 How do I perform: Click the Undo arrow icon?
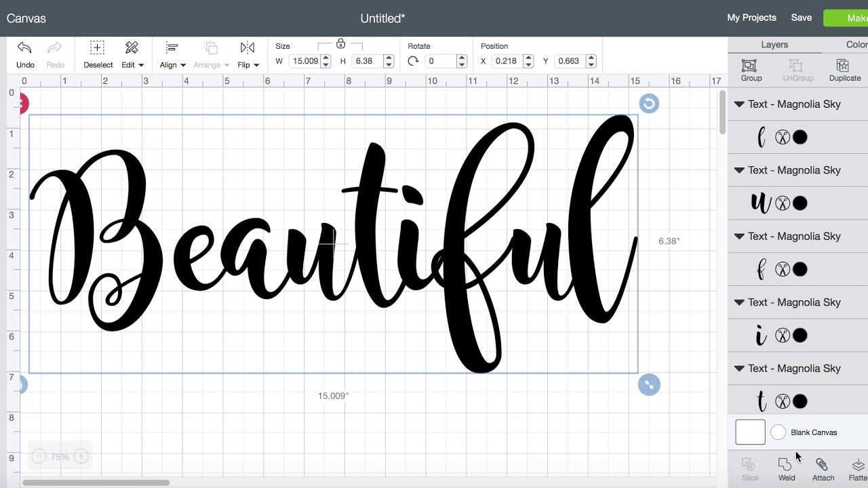click(24, 48)
